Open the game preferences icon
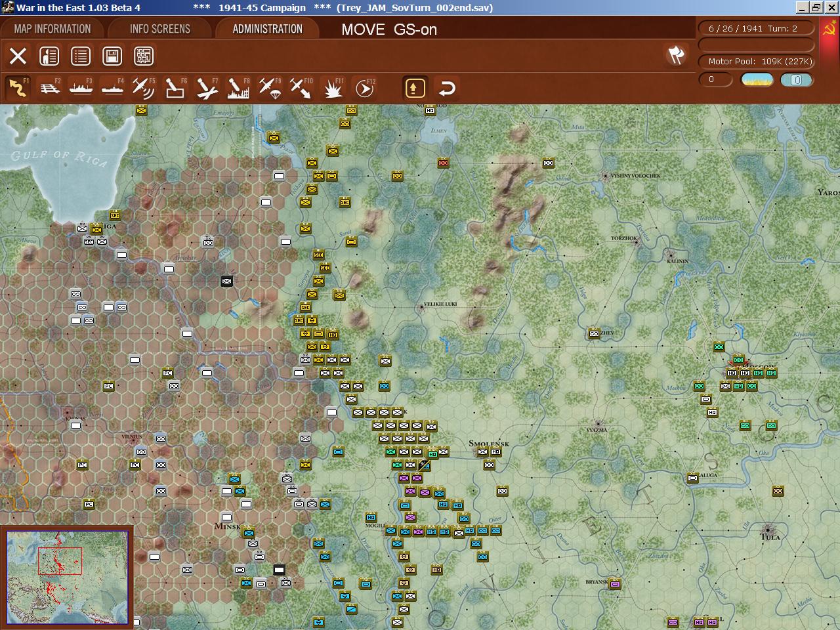This screenshot has width=840, height=630. point(49,56)
